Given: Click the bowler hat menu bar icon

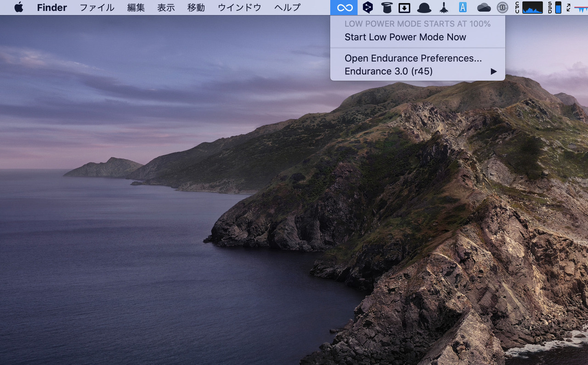Looking at the screenshot, I should 424,7.
